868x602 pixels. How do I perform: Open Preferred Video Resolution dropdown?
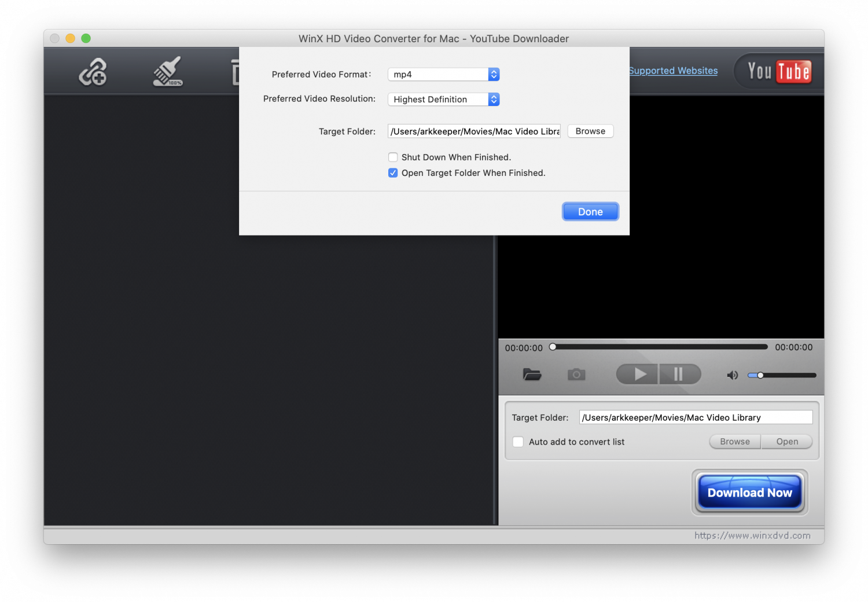click(x=443, y=99)
